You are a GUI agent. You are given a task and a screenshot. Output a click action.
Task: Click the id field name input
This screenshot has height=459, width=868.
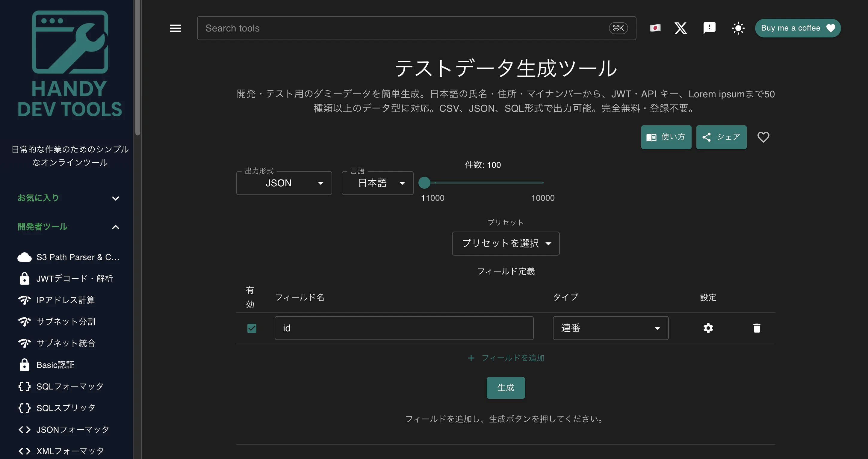pyautogui.click(x=404, y=328)
